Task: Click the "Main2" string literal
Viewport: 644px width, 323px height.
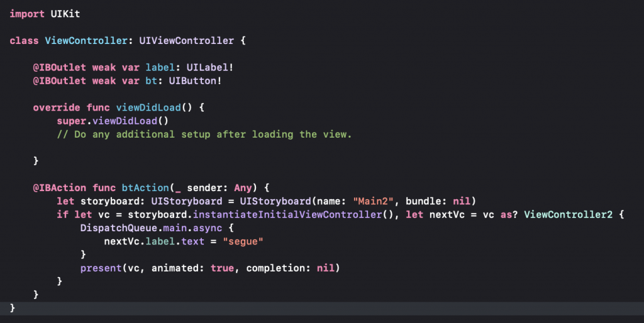Action: tap(373, 202)
